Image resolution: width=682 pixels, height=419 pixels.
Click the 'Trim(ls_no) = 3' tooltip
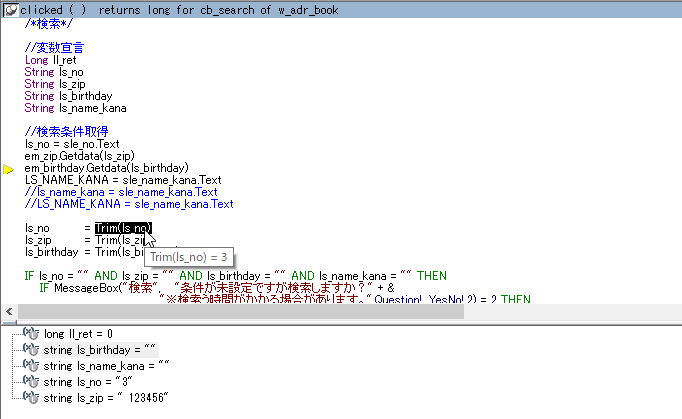(x=189, y=257)
